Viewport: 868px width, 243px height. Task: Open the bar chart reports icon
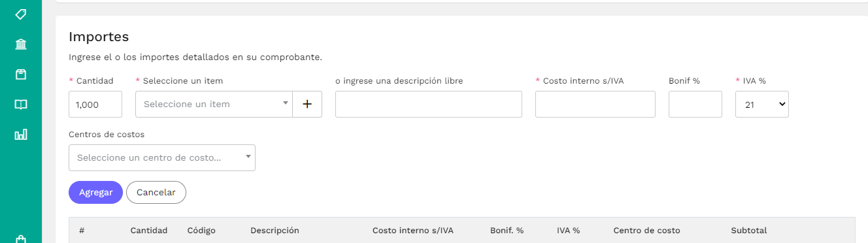(21, 135)
